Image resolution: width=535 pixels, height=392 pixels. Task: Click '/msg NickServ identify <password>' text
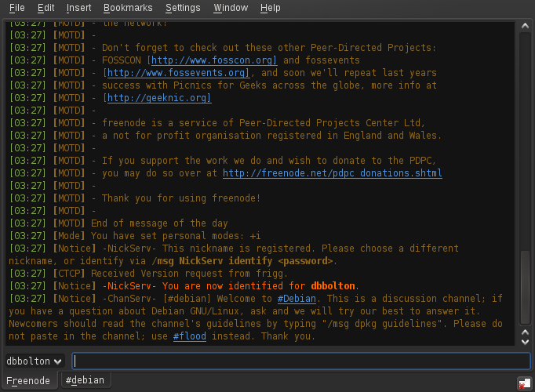coord(242,261)
